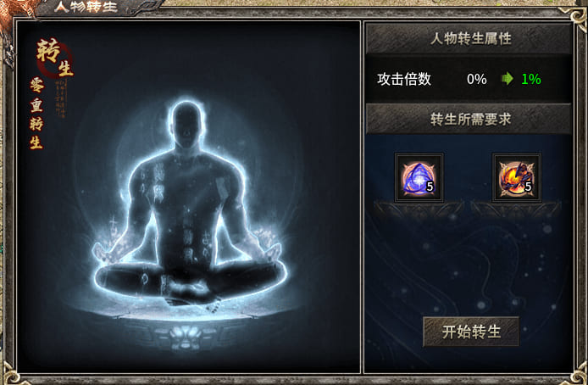The width and height of the screenshot is (588, 385).
Task: Select the 人物转生属性 header
Action: (469, 39)
